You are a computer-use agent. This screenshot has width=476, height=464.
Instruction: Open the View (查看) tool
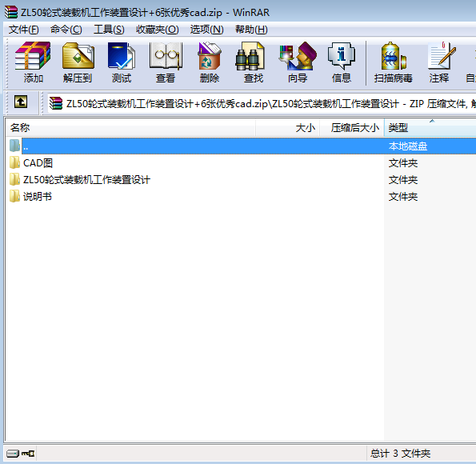click(x=166, y=62)
